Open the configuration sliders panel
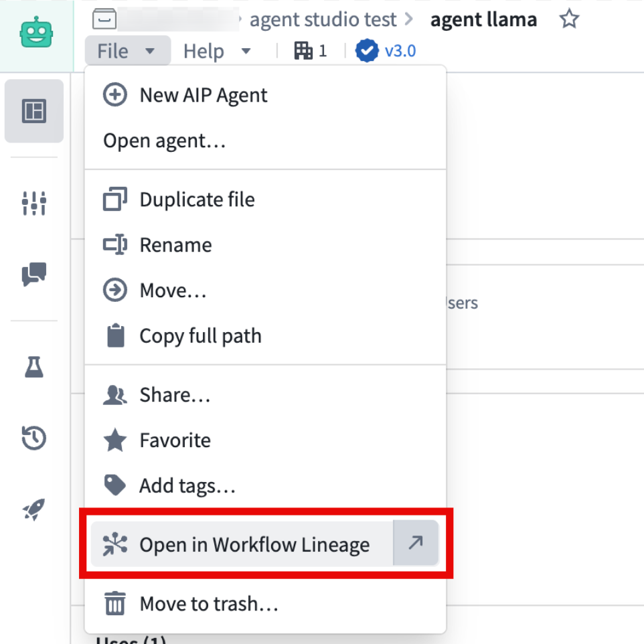This screenshot has height=644, width=644. pyautogui.click(x=33, y=203)
